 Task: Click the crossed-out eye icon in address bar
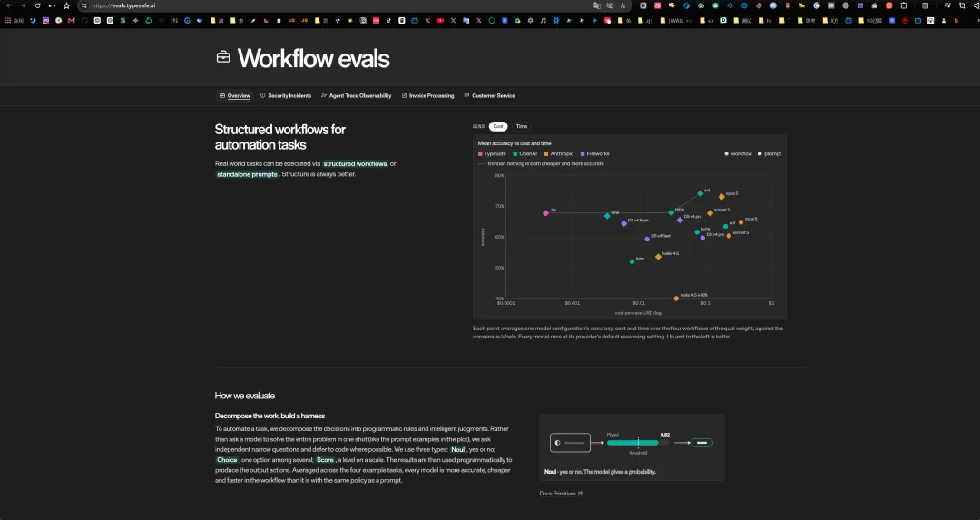[610, 5]
